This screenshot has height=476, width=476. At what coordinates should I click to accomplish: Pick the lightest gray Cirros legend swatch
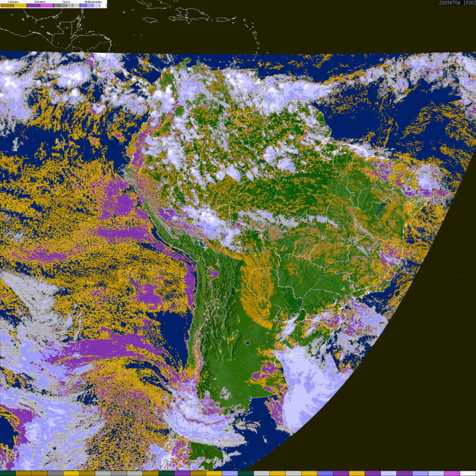click(76, 5)
